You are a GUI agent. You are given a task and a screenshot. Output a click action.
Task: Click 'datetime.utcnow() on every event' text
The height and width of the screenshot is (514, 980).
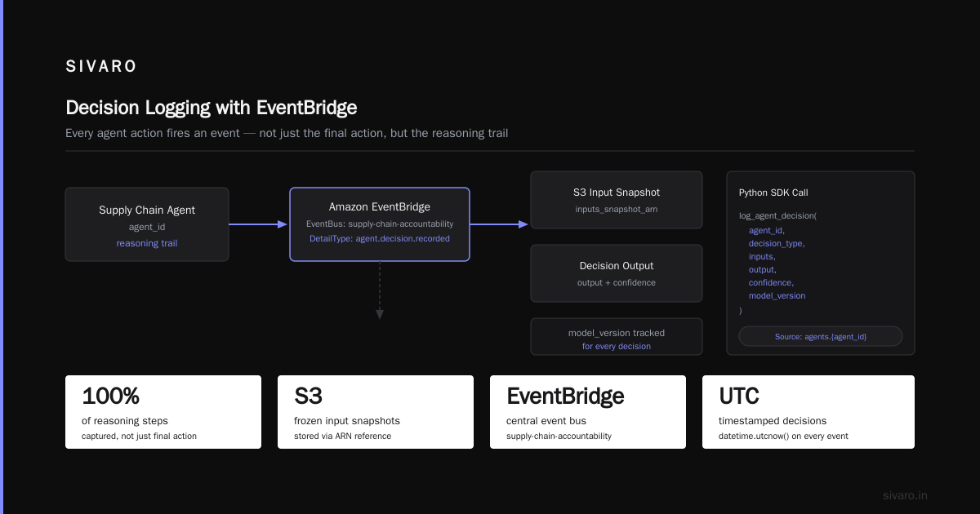click(783, 436)
